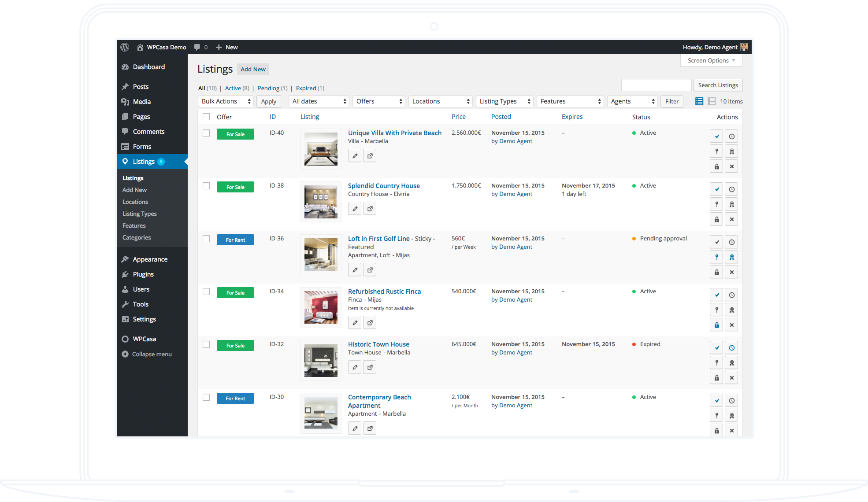Click the sticky pin icon for Loft in First Golf Line
Image resolution: width=868 pixels, height=502 pixels.
717,257
